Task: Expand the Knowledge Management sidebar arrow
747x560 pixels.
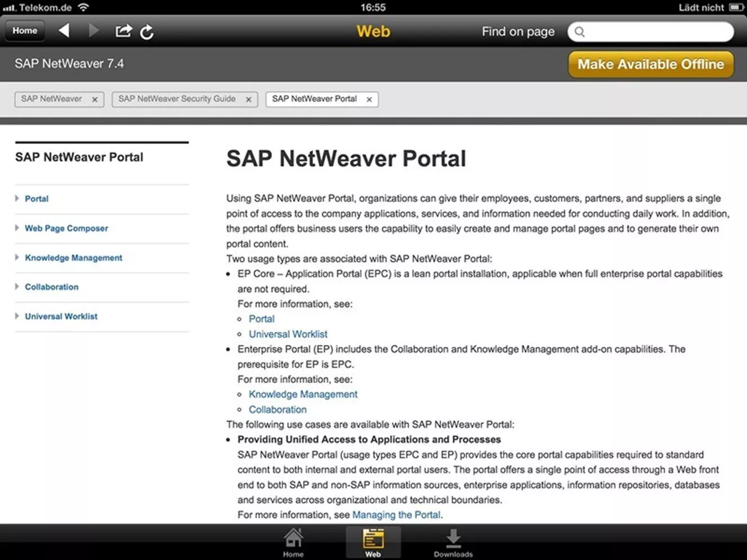Action: 17,257
